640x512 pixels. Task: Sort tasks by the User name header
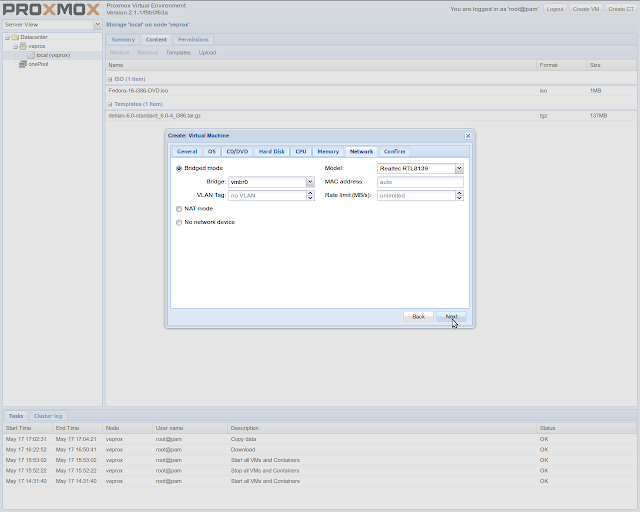pos(190,428)
